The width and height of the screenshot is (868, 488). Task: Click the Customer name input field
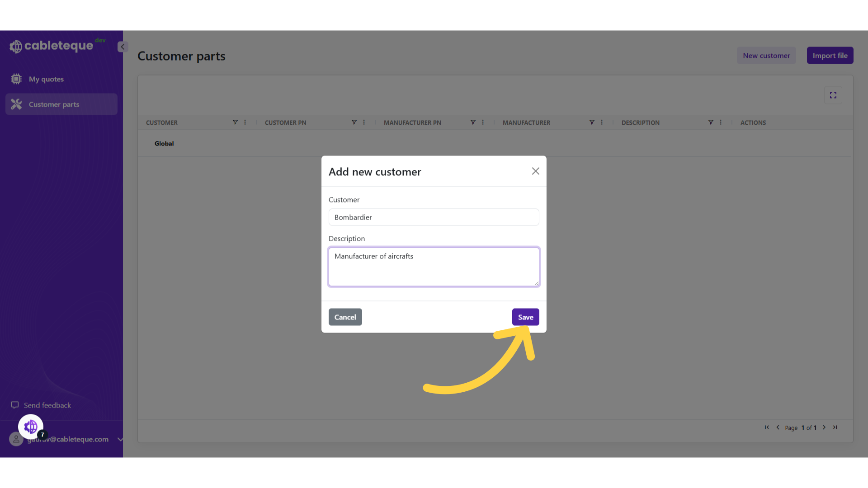(434, 217)
